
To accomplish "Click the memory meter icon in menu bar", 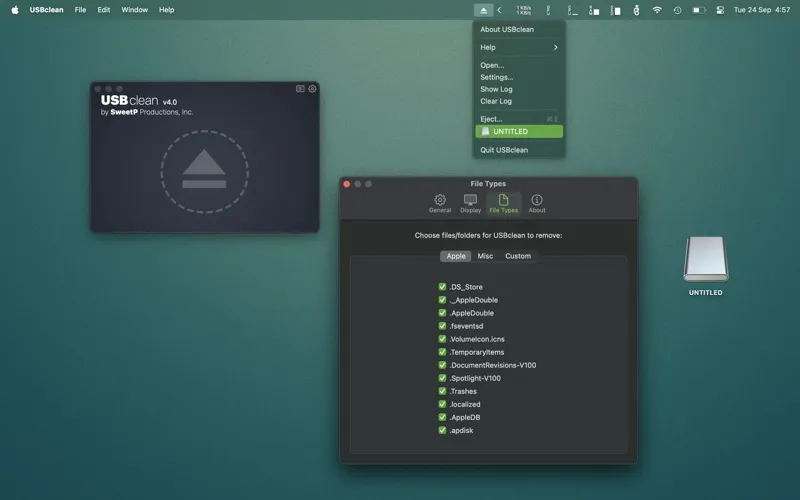I will click(594, 10).
